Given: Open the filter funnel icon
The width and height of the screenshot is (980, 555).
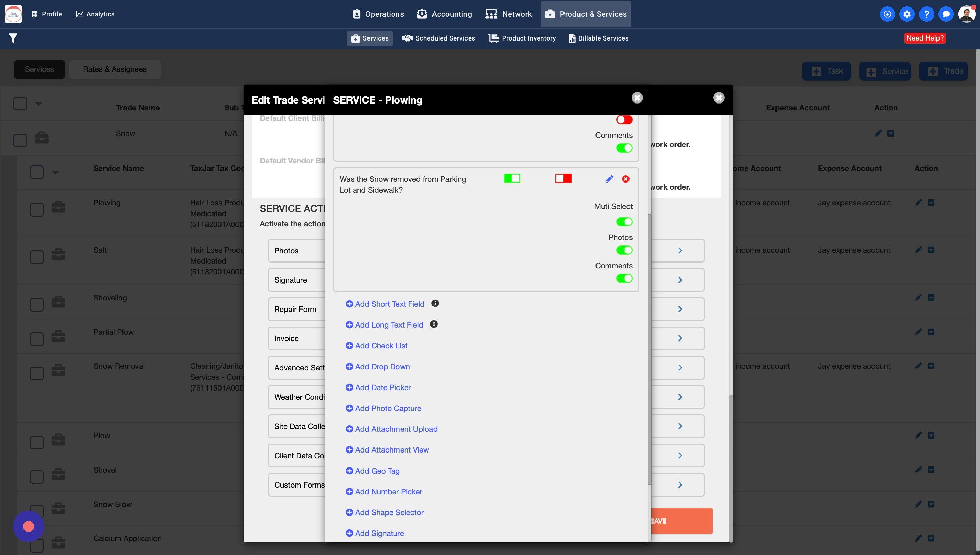Looking at the screenshot, I should click(13, 38).
